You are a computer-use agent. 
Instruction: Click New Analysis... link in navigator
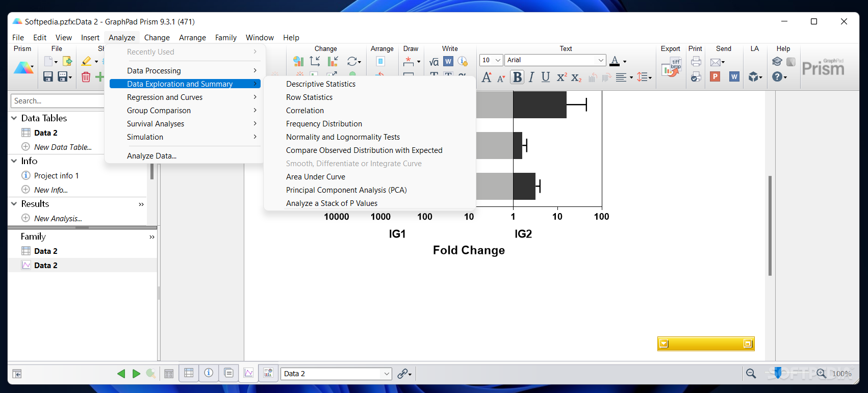coord(58,219)
